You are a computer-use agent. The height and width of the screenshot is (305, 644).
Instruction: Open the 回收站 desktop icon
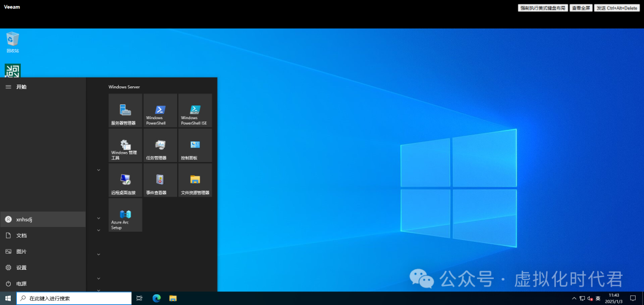(13, 42)
